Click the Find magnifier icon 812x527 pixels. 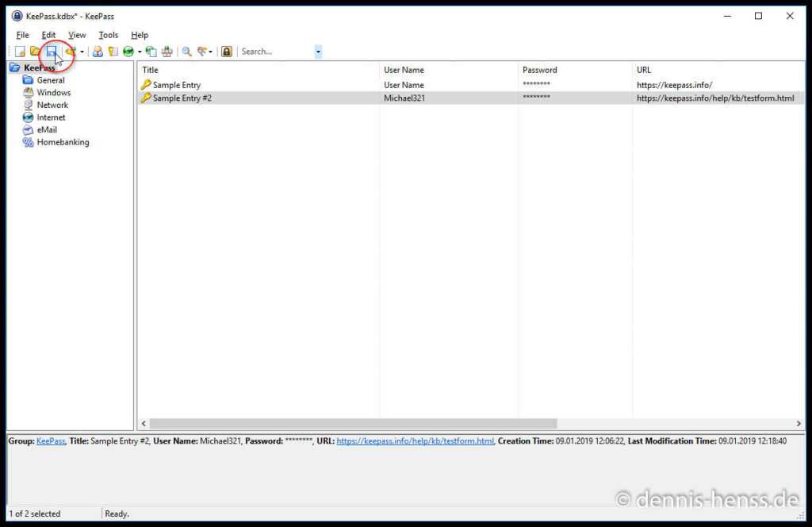click(187, 52)
